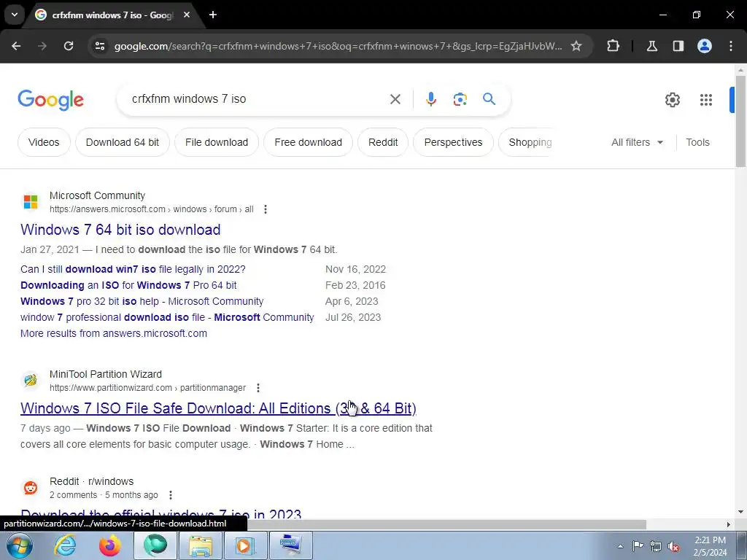Open the Chrome profile avatar
The height and width of the screenshot is (560, 747).
pyautogui.click(x=705, y=46)
